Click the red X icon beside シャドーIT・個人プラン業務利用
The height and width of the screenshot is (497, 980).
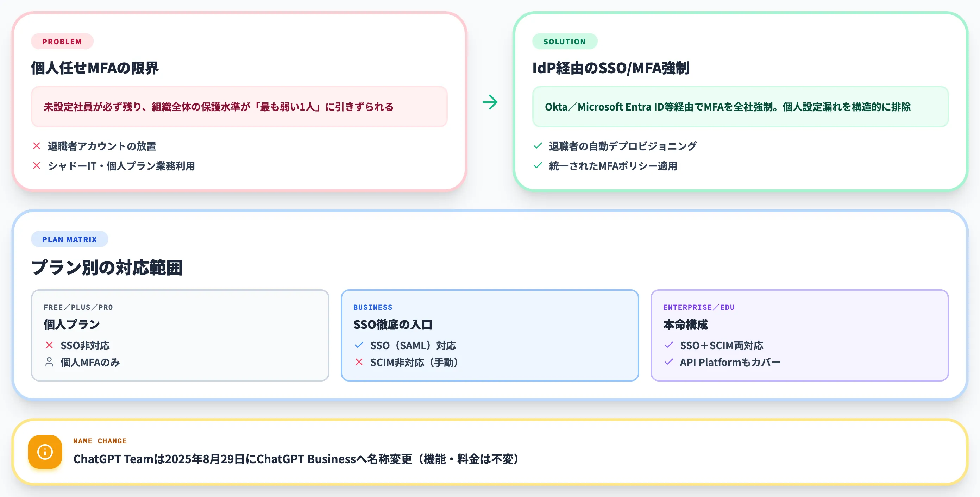(37, 166)
